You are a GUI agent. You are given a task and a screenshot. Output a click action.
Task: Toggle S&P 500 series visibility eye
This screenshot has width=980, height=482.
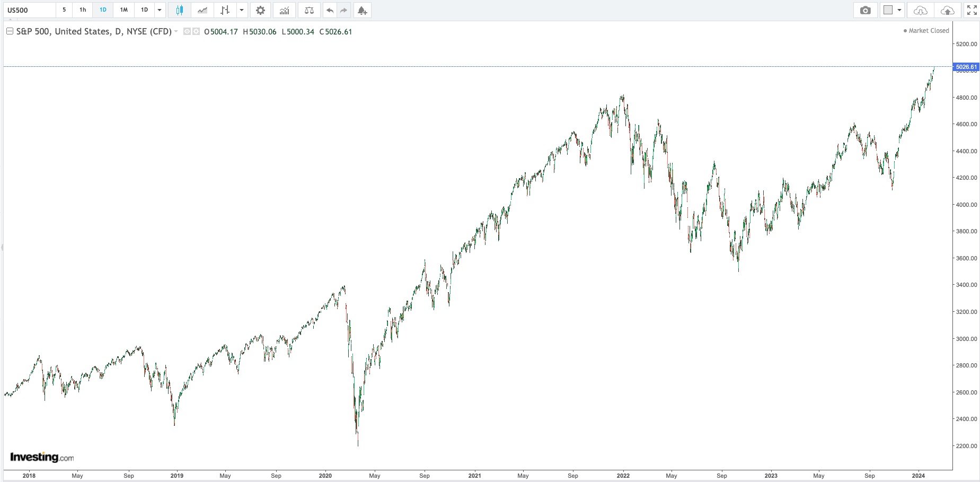point(187,32)
